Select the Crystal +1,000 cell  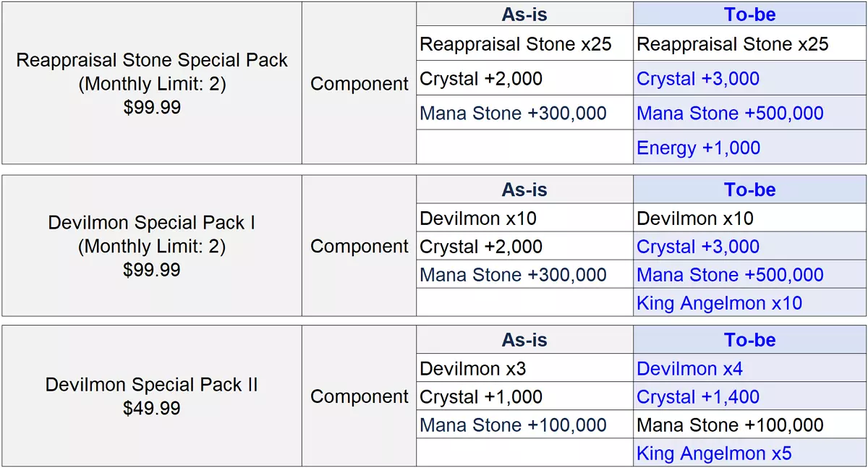click(x=481, y=397)
